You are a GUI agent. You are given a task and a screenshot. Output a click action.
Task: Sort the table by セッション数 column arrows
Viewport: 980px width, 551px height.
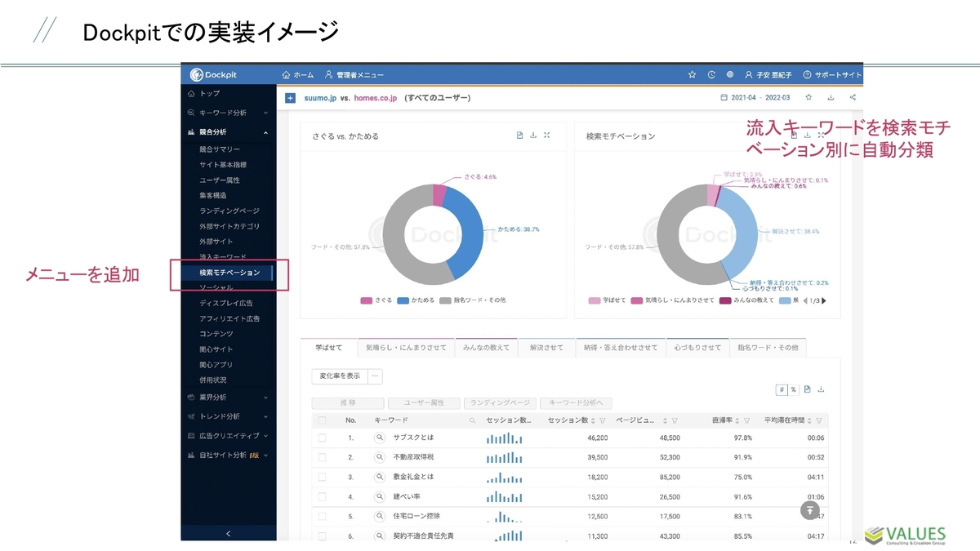[593, 420]
